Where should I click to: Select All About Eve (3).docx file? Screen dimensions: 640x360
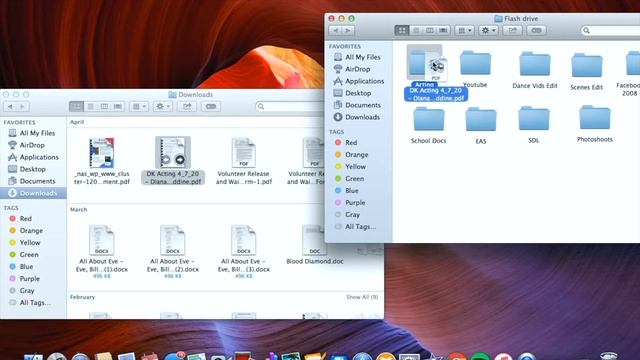point(244,240)
